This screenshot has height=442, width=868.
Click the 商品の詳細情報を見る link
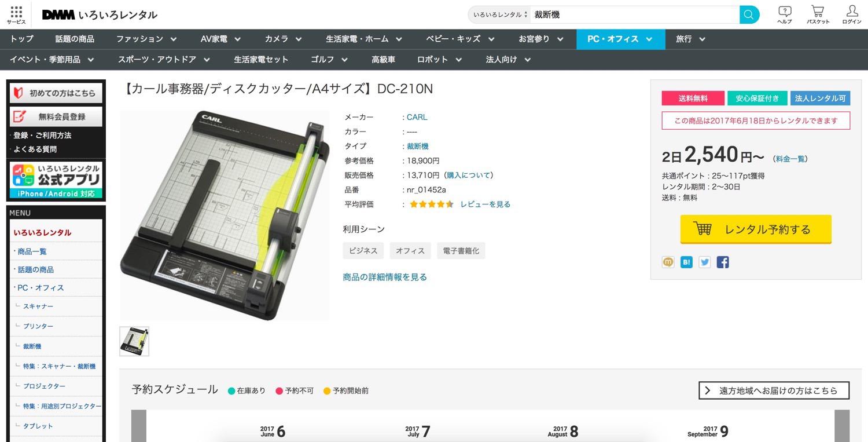[x=385, y=277]
